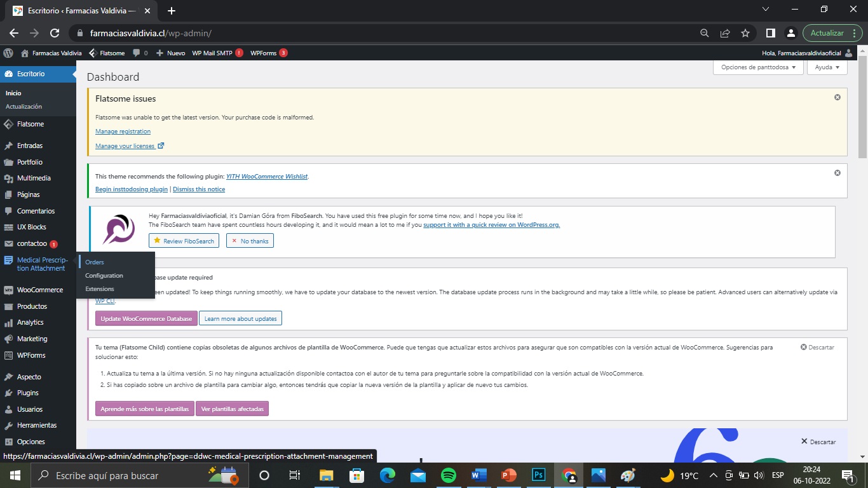Screen dimensions: 868x488
Task: Click Ver plantillas afectadas button
Action: (x=232, y=409)
